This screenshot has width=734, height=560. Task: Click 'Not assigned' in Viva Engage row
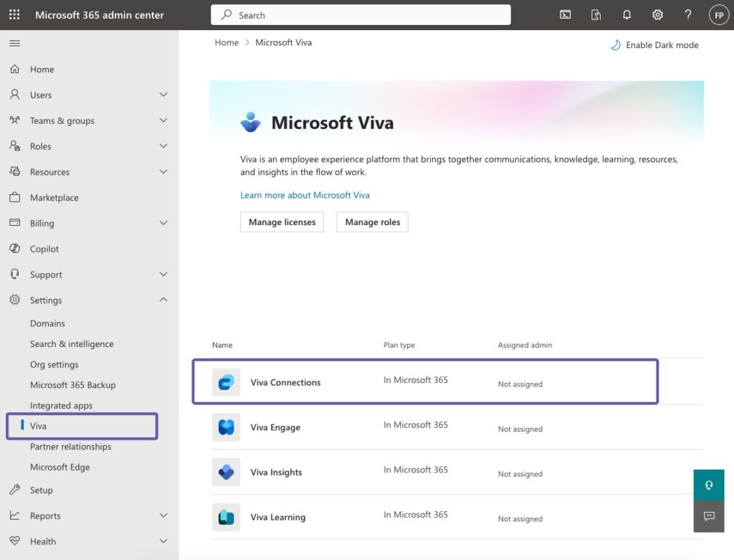[x=520, y=429]
